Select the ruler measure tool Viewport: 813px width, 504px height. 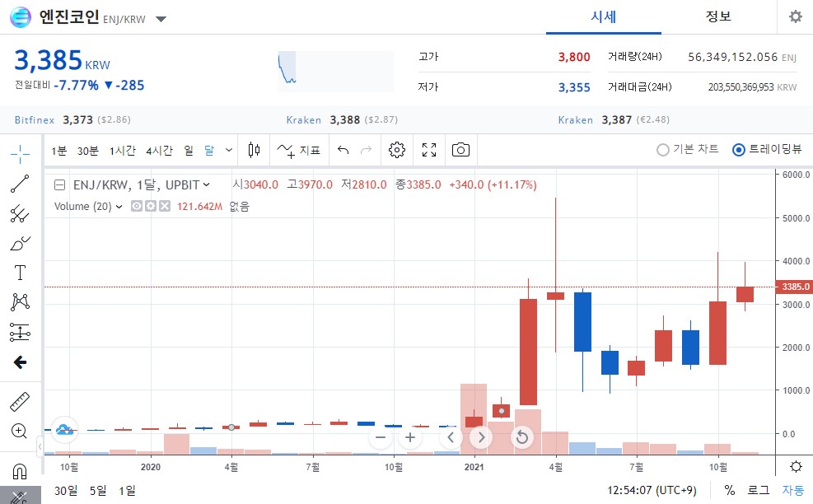(20, 402)
